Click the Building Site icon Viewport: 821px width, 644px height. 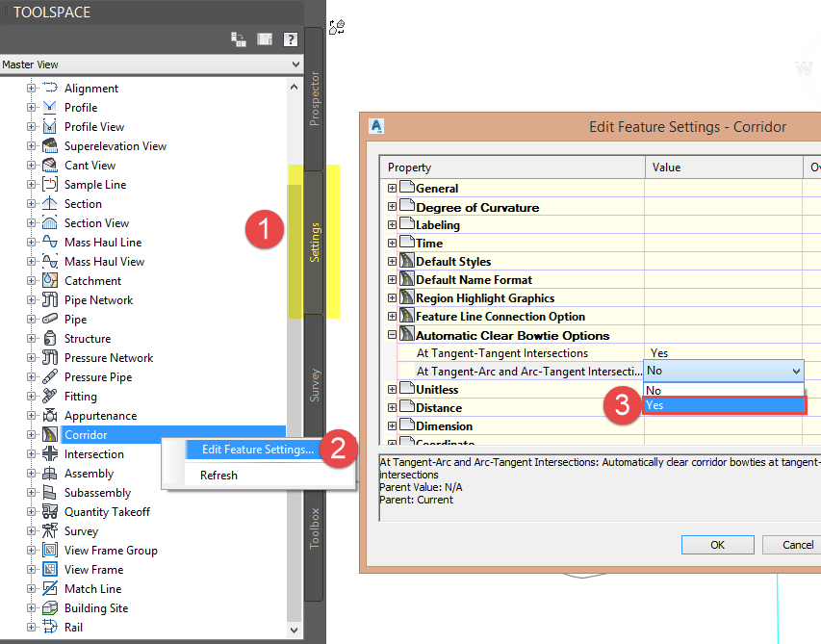click(x=50, y=607)
